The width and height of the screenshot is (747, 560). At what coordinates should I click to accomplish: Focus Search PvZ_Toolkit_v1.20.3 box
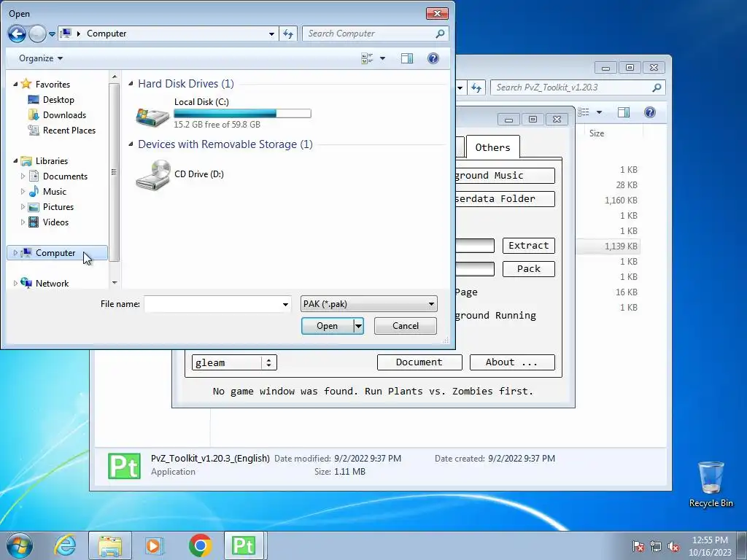pyautogui.click(x=572, y=87)
